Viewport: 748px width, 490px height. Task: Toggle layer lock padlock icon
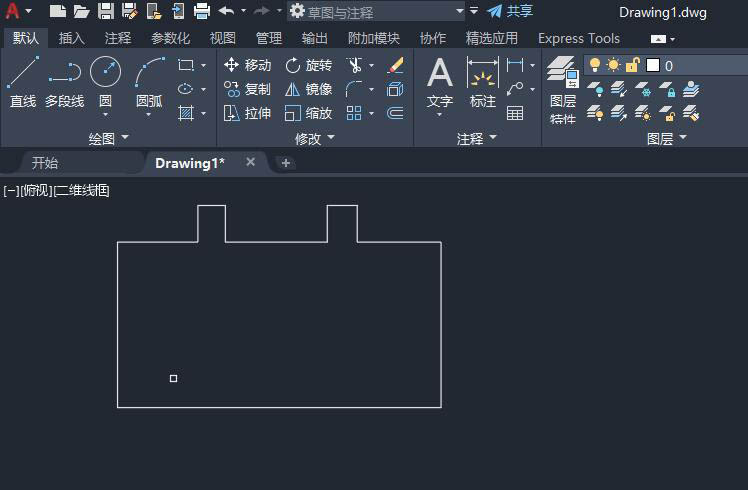[x=632, y=65]
